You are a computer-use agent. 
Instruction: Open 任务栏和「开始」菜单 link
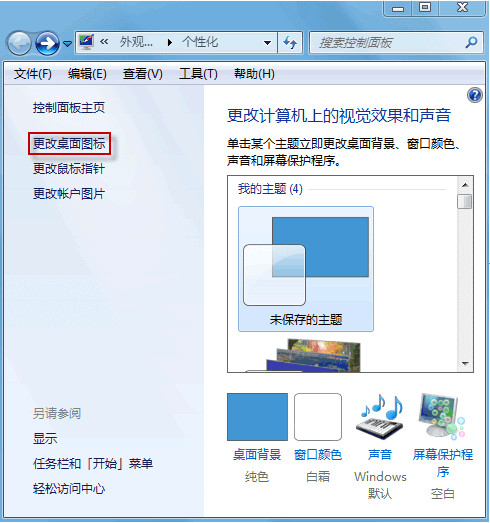point(93,464)
